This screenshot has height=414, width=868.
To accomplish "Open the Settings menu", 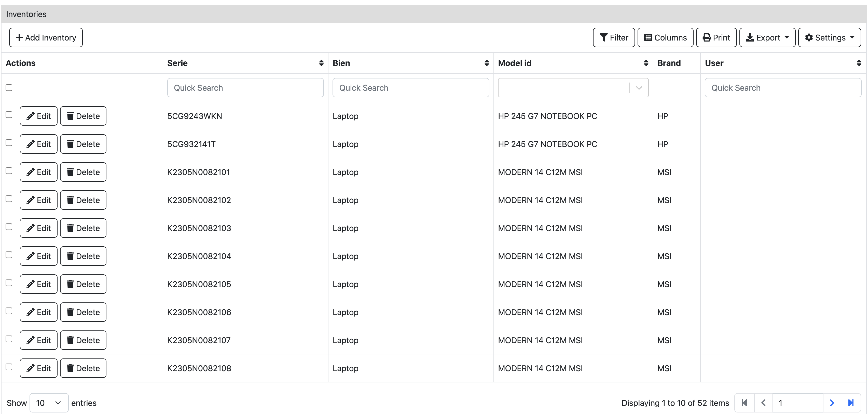I will 829,37.
